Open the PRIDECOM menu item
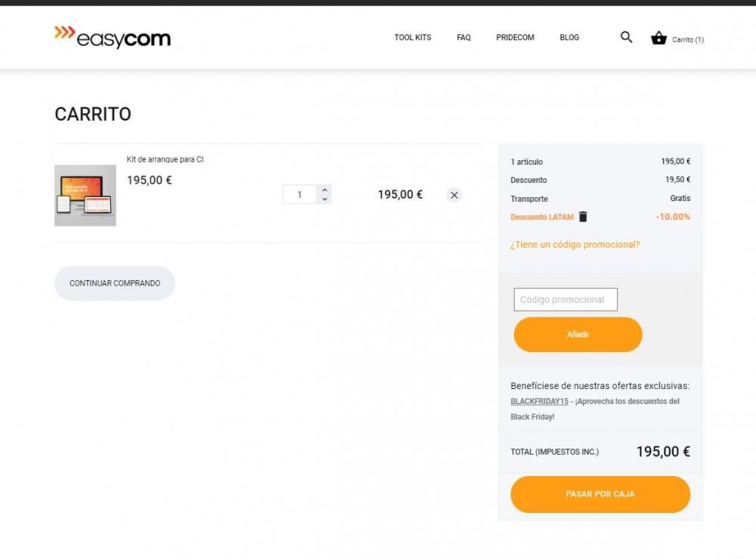Screen dimensions: 756x559 515,37
